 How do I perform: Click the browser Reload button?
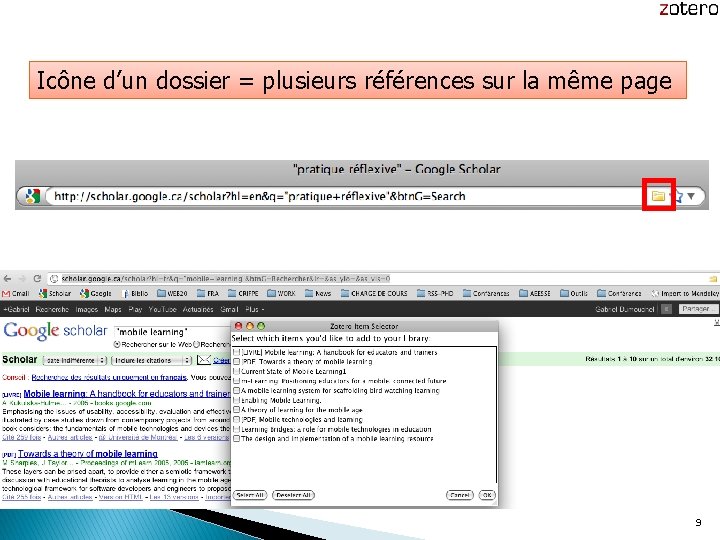click(x=37, y=278)
